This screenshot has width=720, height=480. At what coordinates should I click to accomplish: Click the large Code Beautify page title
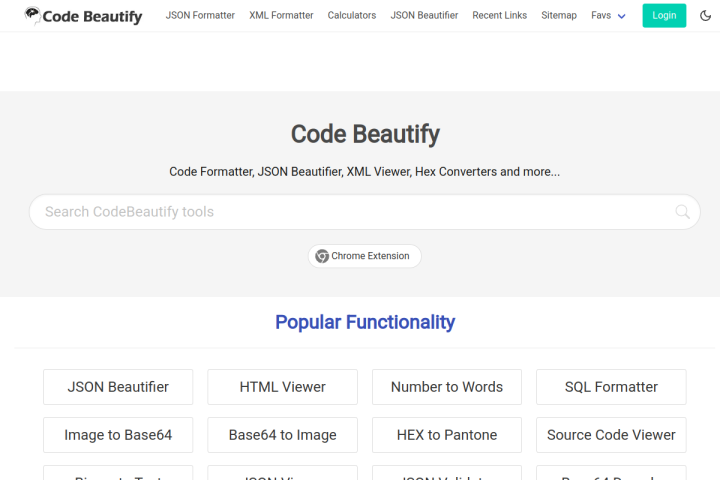[365, 135]
